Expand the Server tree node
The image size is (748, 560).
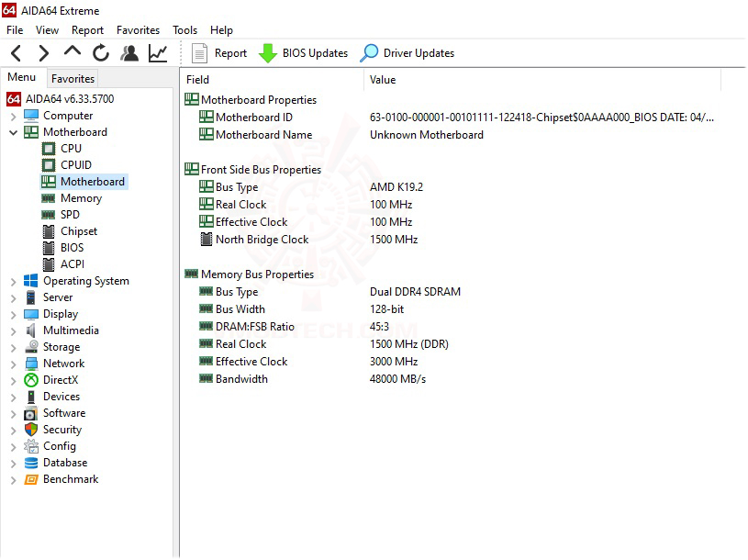[x=14, y=298]
